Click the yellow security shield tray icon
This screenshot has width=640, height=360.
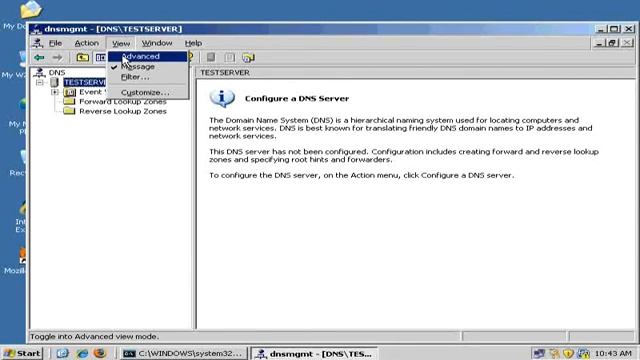[568, 353]
